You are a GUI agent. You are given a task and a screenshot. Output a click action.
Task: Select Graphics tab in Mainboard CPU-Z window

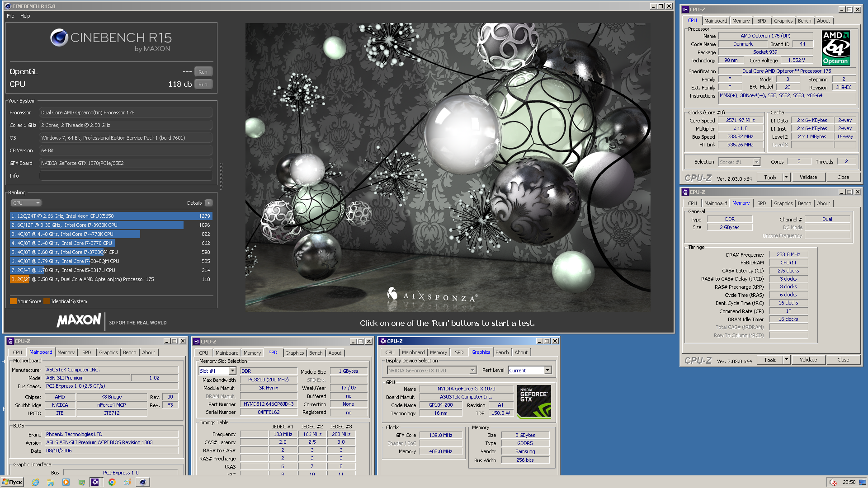pos(108,352)
